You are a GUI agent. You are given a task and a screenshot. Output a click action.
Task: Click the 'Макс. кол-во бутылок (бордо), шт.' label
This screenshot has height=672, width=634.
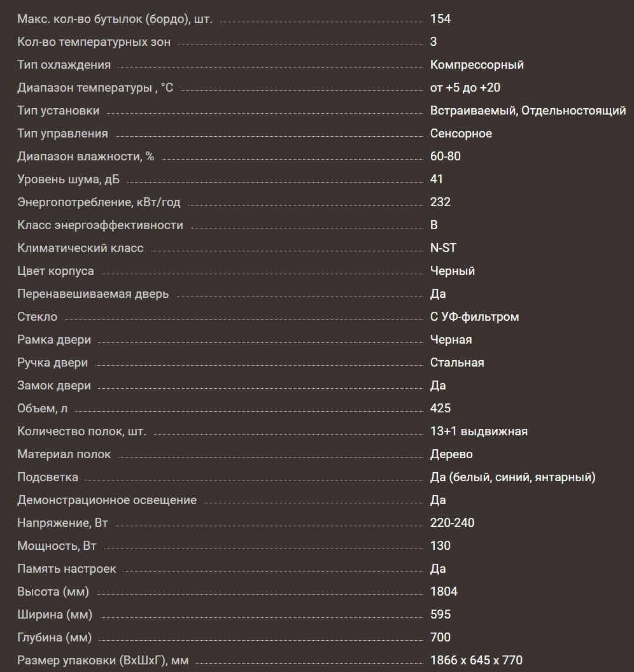115,19
